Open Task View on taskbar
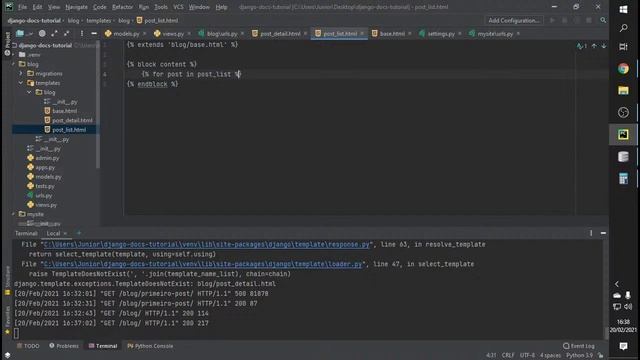The width and height of the screenshot is (640, 360). coord(623,47)
